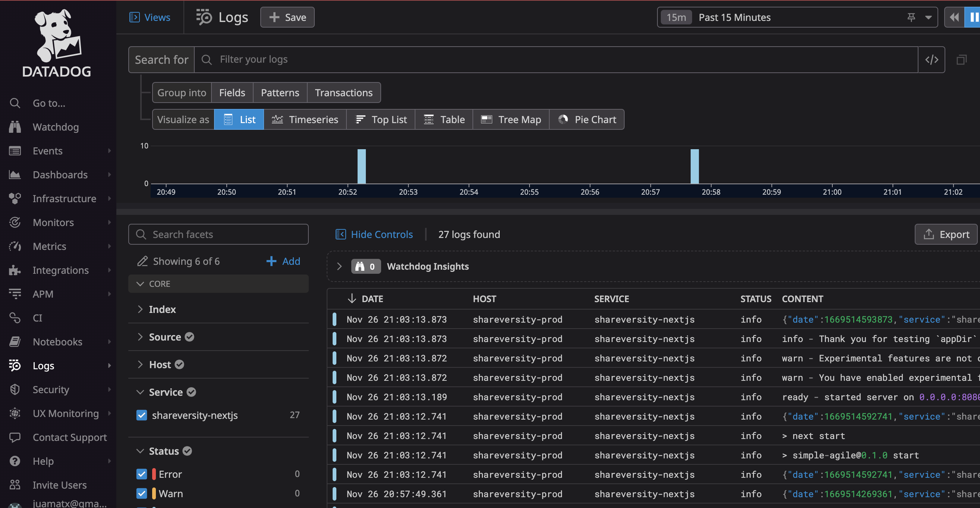Select the Patterns tab
This screenshot has height=508, width=980.
[x=280, y=92]
